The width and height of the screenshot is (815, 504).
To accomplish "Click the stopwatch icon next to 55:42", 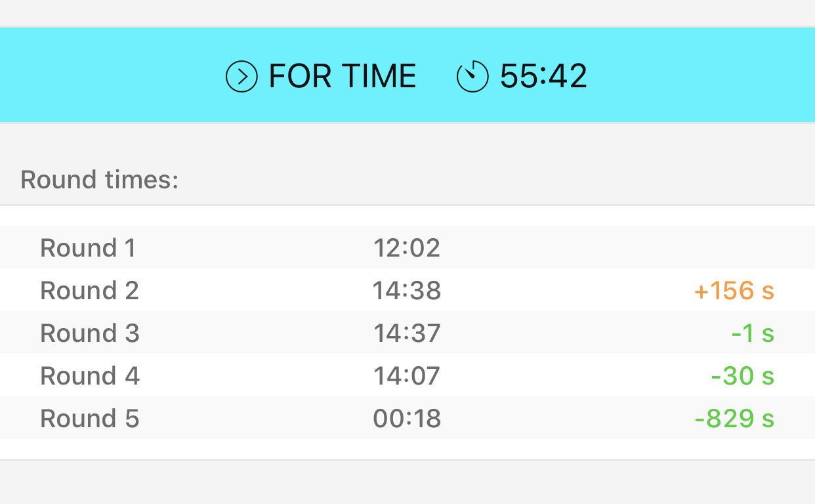I will (472, 77).
